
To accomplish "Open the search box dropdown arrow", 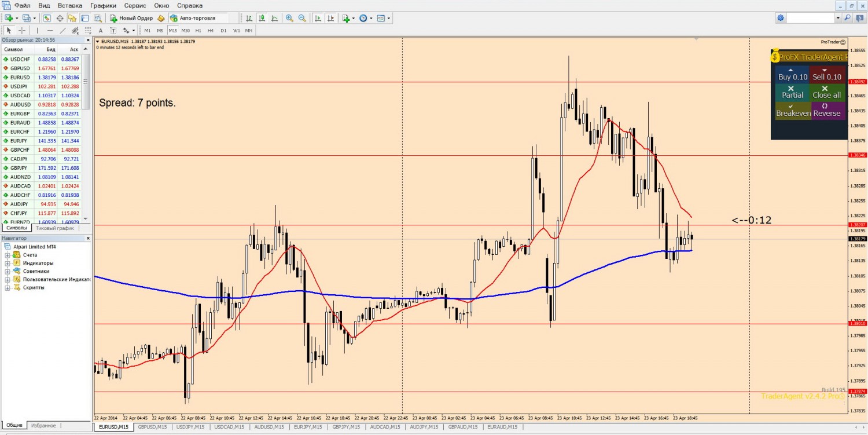I will (x=838, y=18).
